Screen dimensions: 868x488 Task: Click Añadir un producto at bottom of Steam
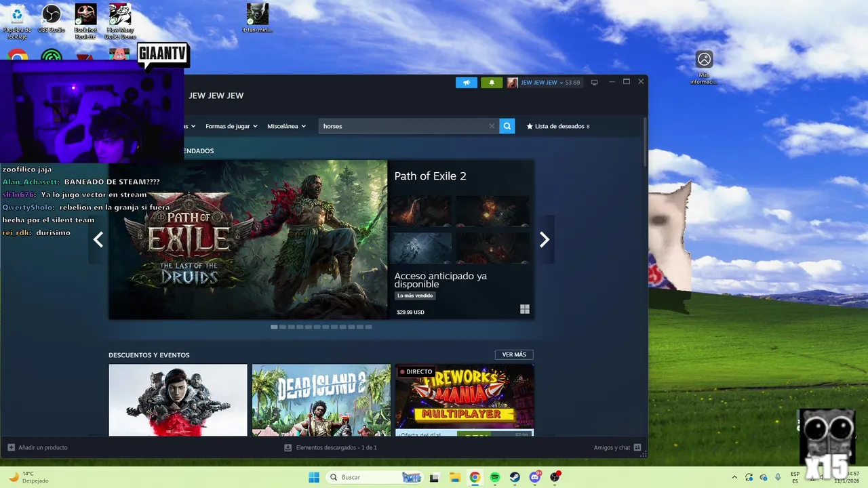(x=37, y=447)
